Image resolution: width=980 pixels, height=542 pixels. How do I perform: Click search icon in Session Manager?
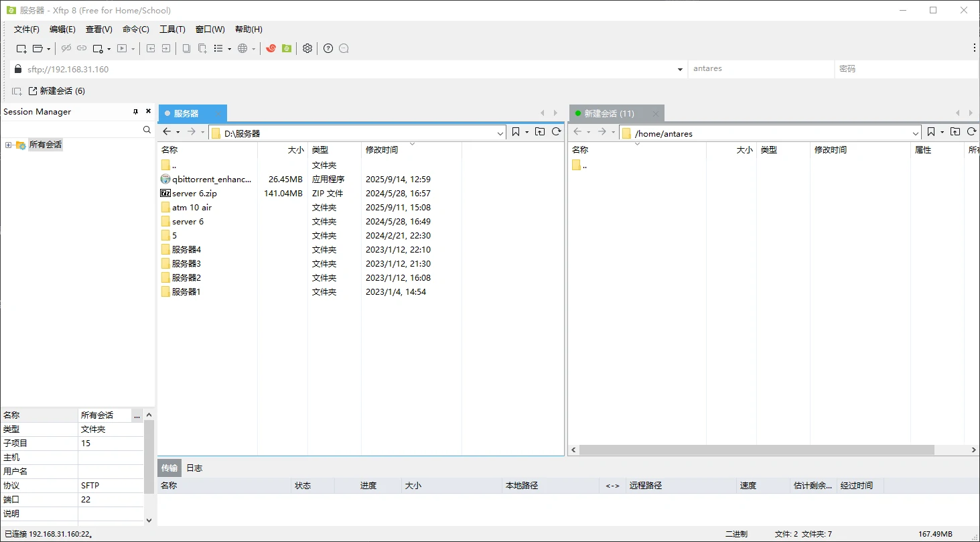click(x=147, y=130)
